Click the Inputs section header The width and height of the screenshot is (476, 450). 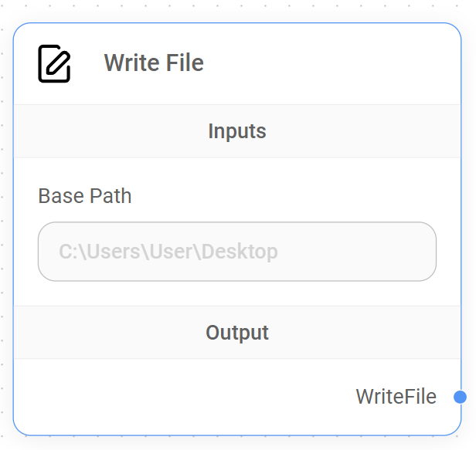pyautogui.click(x=237, y=131)
